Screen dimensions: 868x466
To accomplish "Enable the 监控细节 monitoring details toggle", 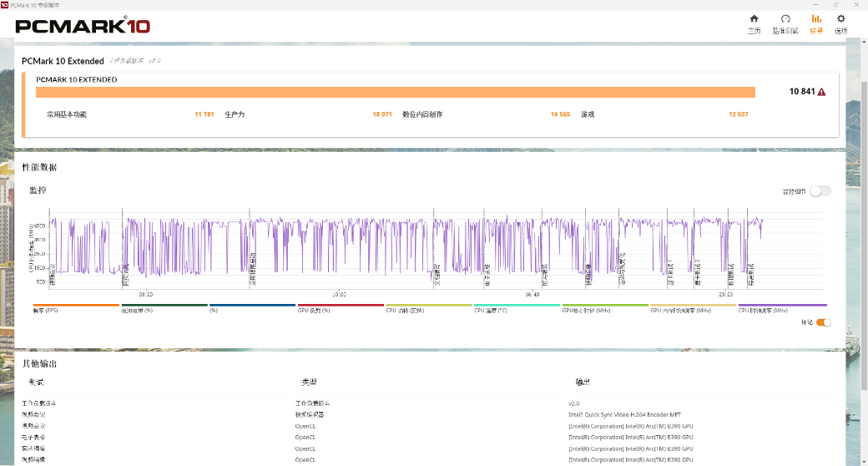I will tap(820, 191).
